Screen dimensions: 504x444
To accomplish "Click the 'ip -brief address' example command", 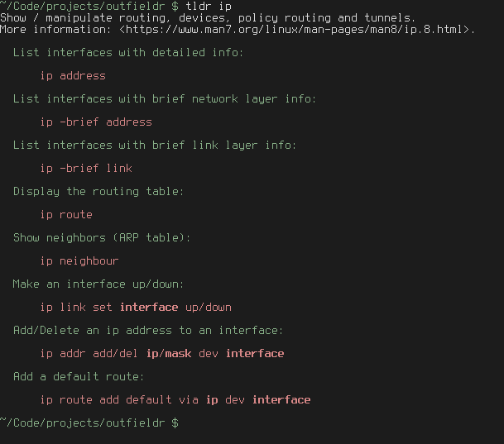I will [x=96, y=122].
